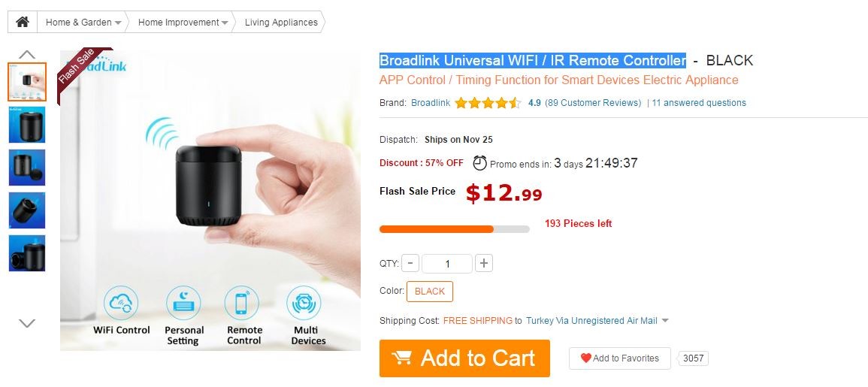
Task: Visit the Broadlink brand page
Action: (x=431, y=103)
